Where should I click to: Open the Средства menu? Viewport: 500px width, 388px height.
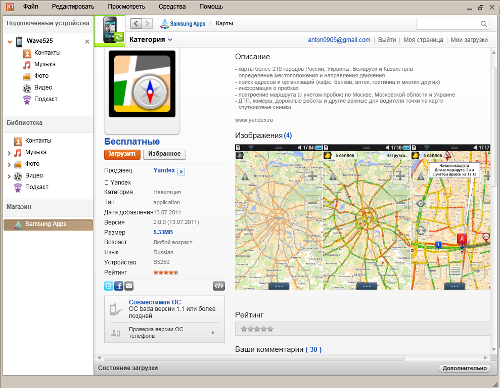tap(172, 7)
